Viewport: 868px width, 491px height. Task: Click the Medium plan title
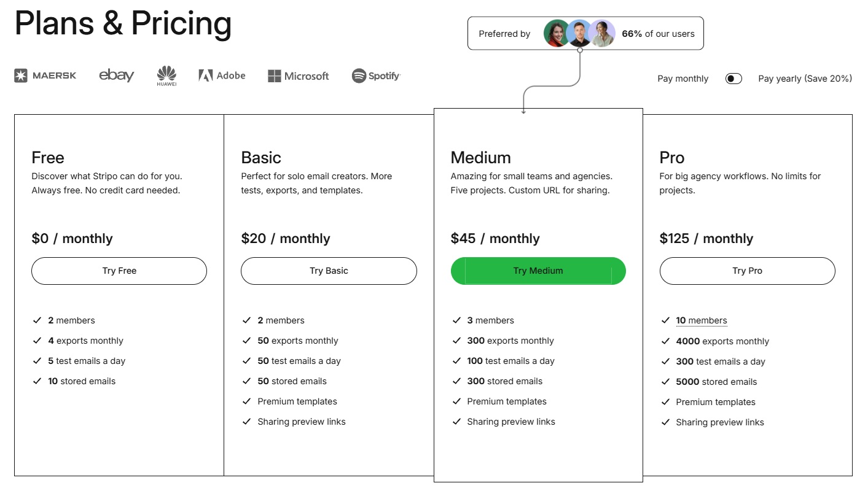(480, 158)
